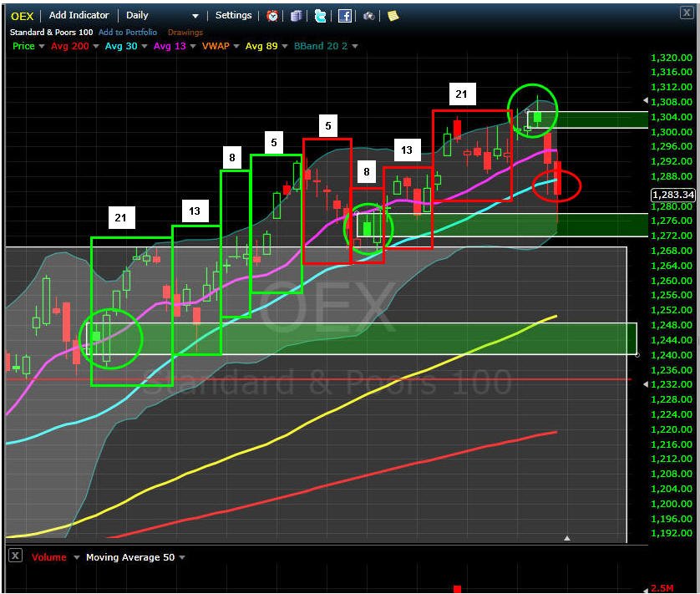
Task: Click Add to Portfolio link
Action: 128,32
